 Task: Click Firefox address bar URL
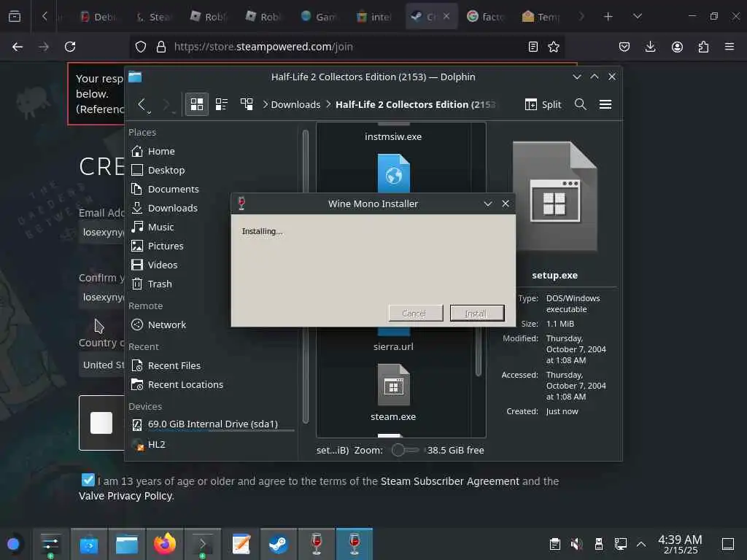[x=263, y=47]
